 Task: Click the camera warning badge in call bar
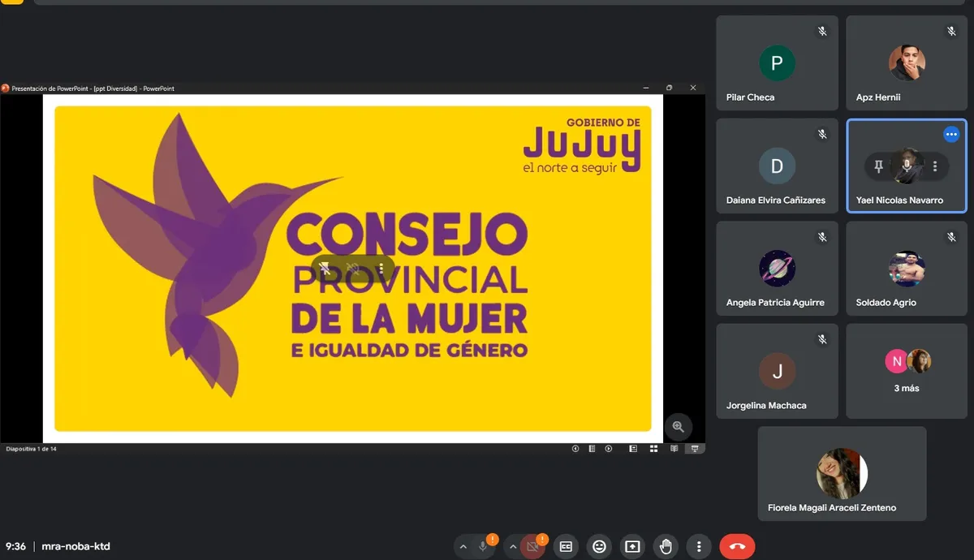[542, 540]
